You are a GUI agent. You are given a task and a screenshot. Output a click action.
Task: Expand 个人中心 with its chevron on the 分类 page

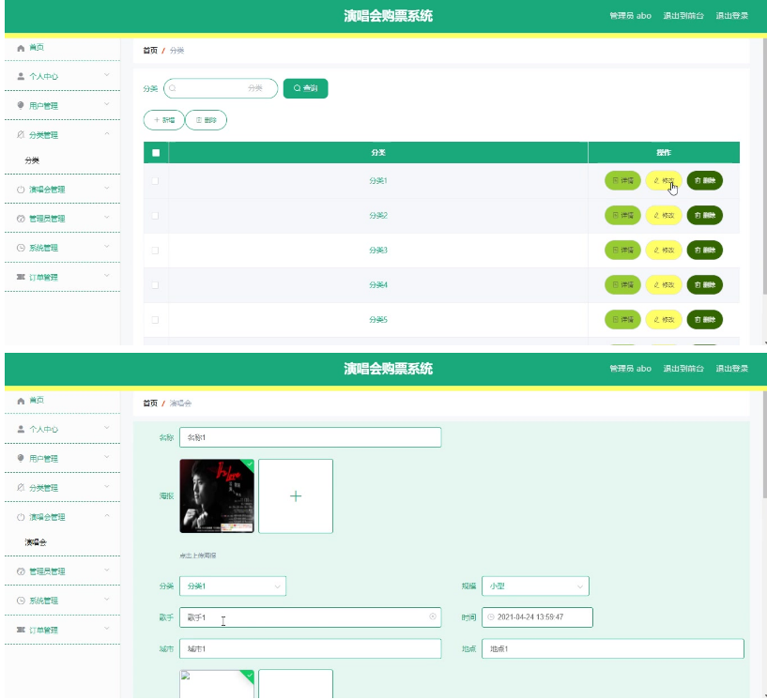[x=107, y=75]
